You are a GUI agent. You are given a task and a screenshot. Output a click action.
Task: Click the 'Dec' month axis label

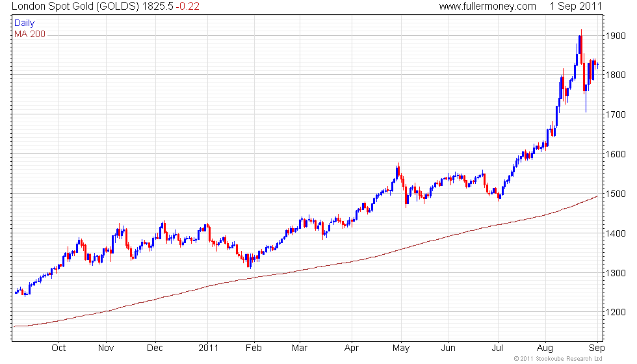pos(155,348)
